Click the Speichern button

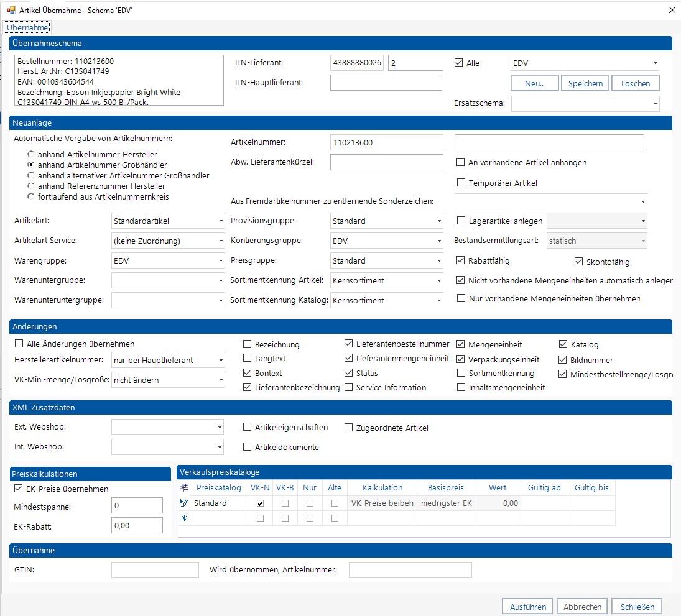point(585,83)
